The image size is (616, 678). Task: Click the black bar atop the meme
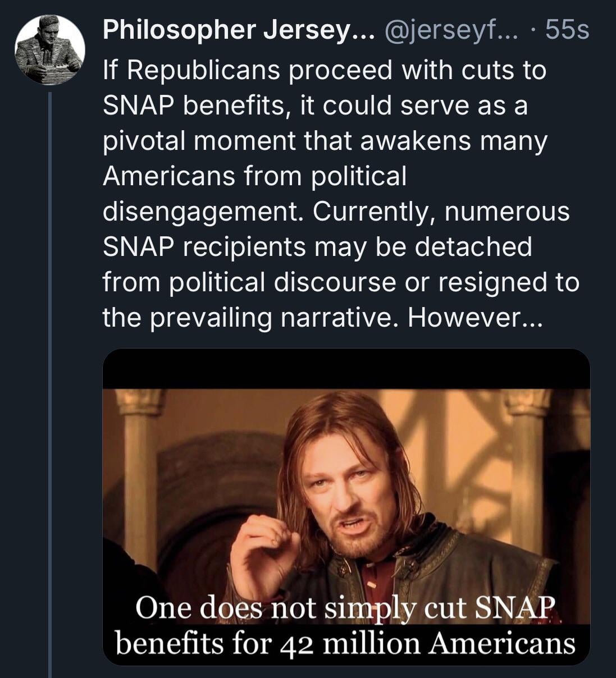(346, 368)
